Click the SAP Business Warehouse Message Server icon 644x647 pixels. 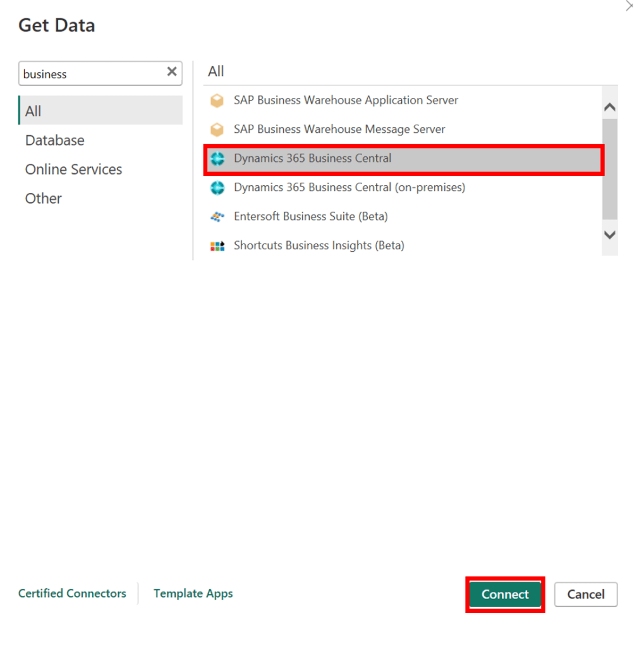pyautogui.click(x=217, y=130)
